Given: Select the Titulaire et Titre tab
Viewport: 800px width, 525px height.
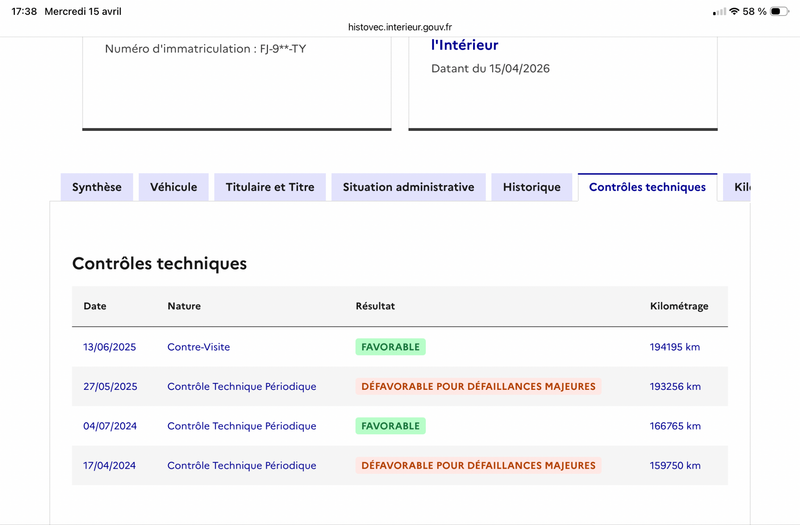Looking at the screenshot, I should coord(270,187).
